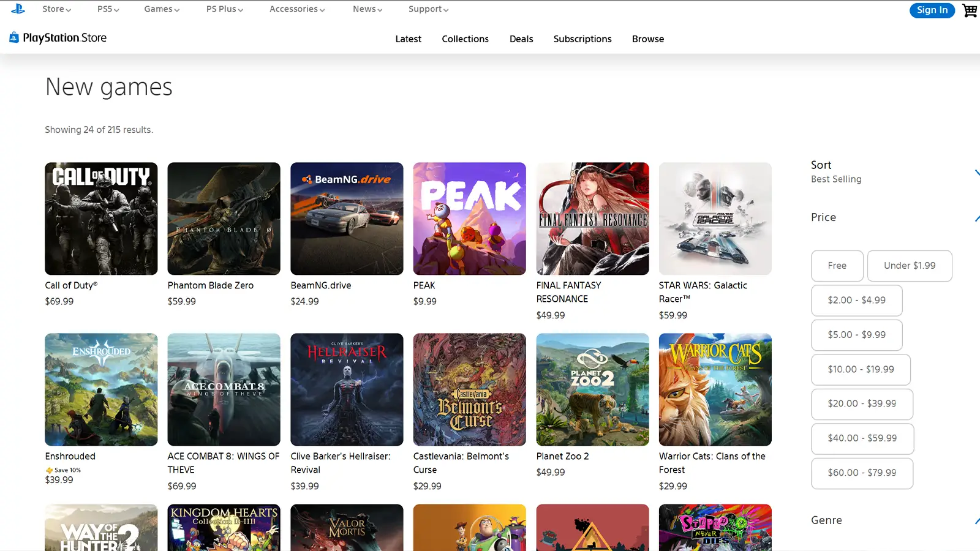The width and height of the screenshot is (980, 551).
Task: Toggle the $60.00 - $79.99 filter
Action: click(862, 473)
